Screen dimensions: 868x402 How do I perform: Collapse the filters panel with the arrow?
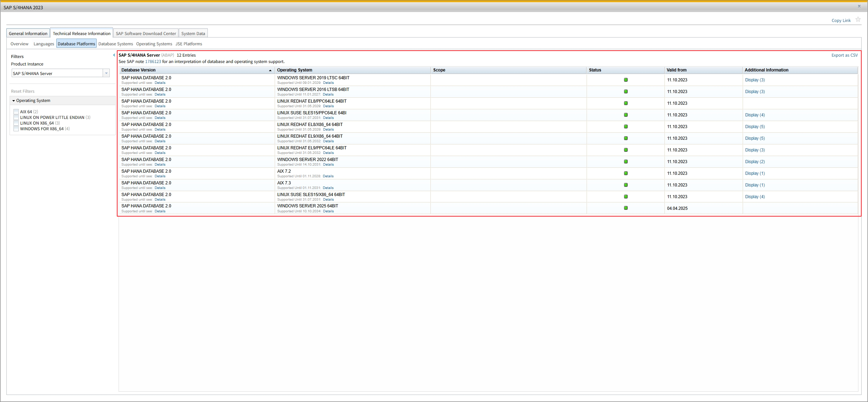114,55
